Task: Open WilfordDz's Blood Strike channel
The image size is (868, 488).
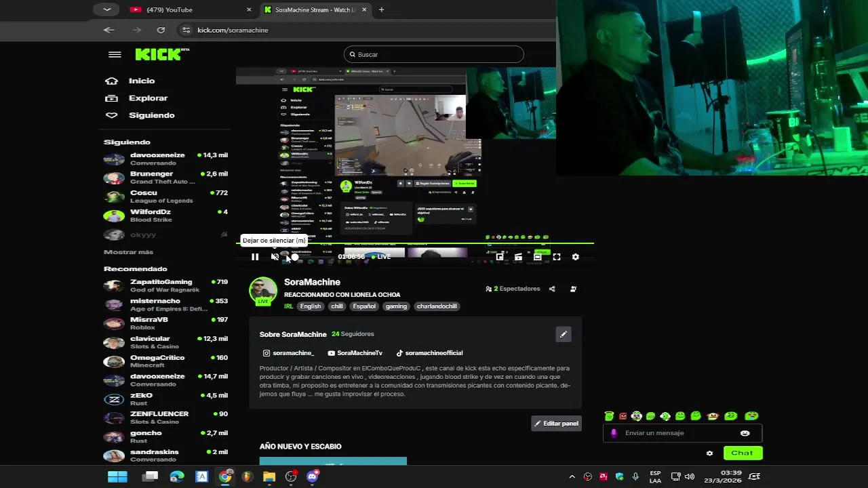Action: (x=166, y=216)
